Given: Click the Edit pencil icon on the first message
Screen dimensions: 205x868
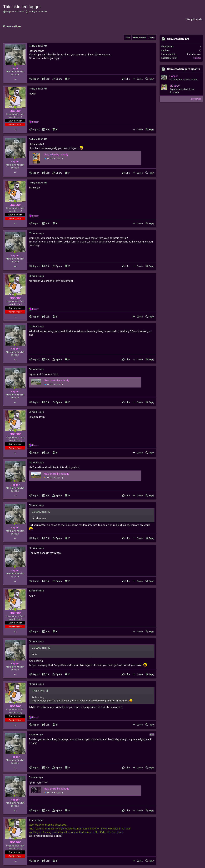Looking at the screenshot, I should (44, 79).
